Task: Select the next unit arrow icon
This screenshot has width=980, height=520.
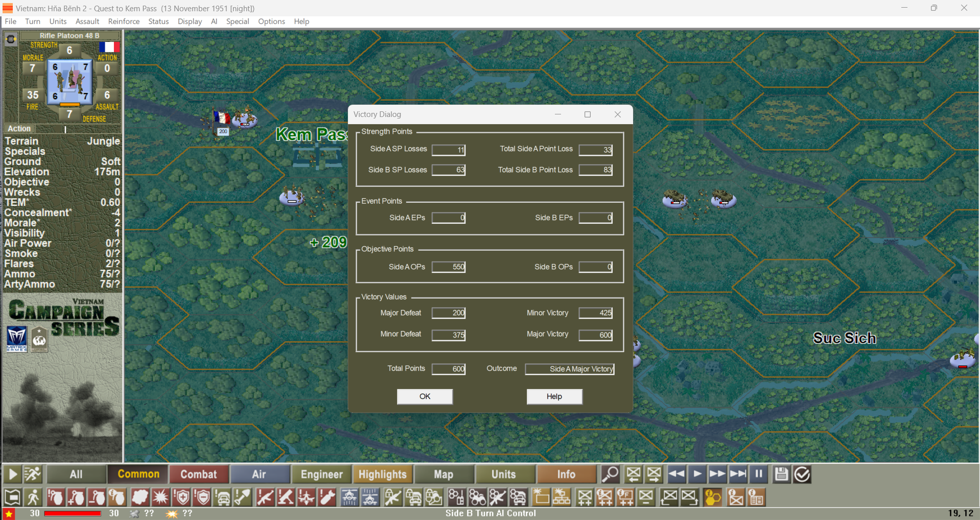Action: (x=654, y=474)
